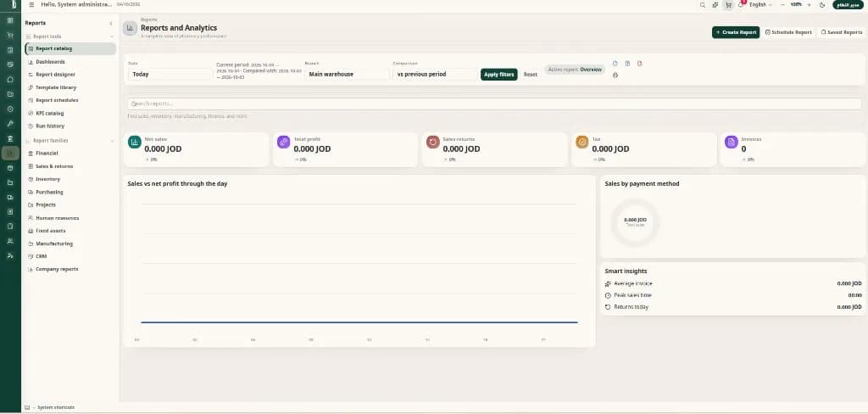Screen dimensions: 868x414
Task: Select Report catalog in sidebar
Action: click(x=70, y=48)
